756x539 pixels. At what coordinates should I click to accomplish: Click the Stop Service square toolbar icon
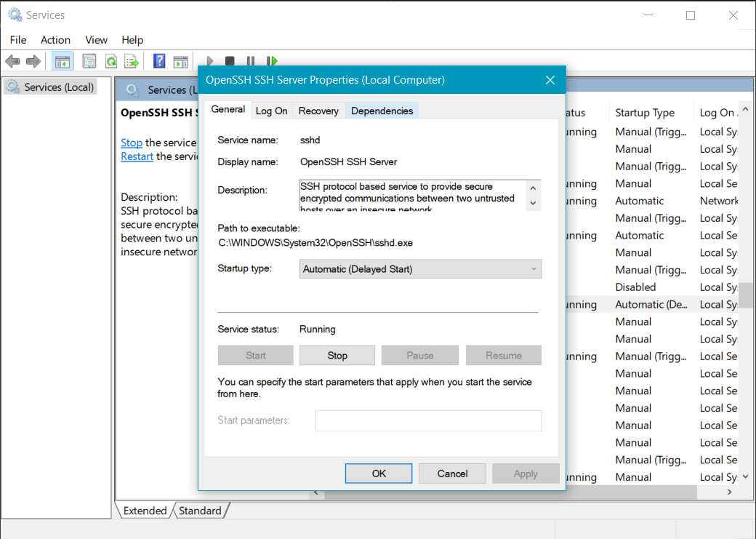230,61
